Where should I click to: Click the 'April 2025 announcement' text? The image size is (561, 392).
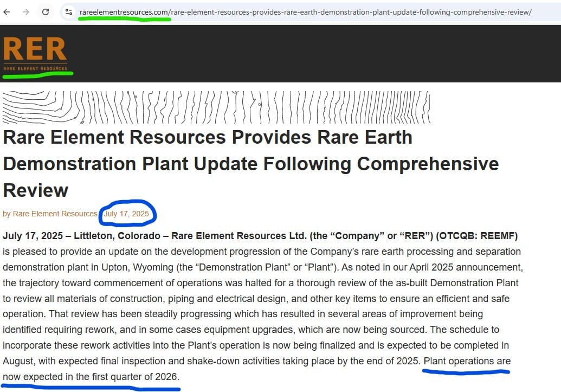tap(466, 267)
